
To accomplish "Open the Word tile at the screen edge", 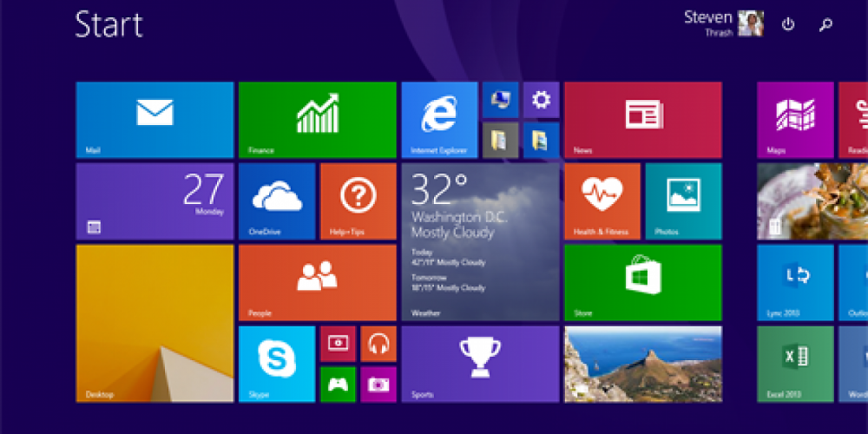I will click(x=853, y=365).
